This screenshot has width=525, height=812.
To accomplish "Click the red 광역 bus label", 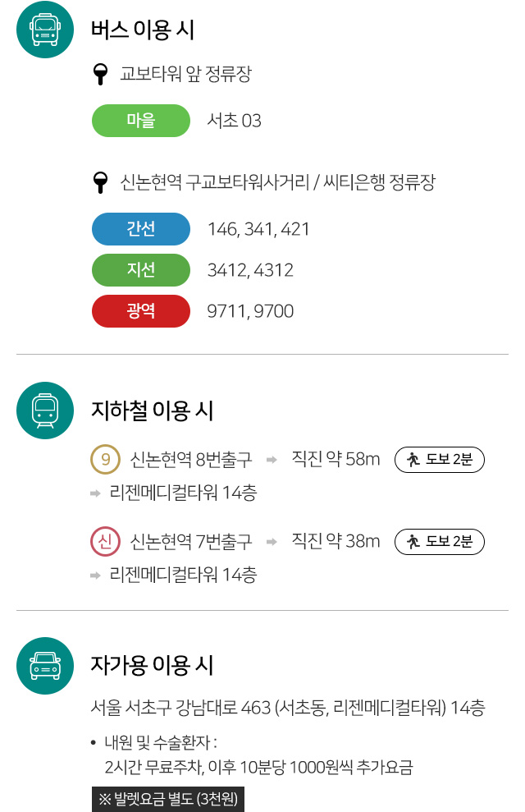I will point(141,311).
